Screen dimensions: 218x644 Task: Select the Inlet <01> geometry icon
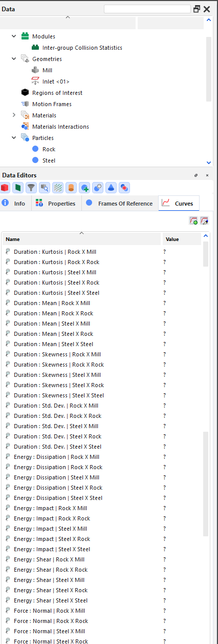tap(35, 82)
